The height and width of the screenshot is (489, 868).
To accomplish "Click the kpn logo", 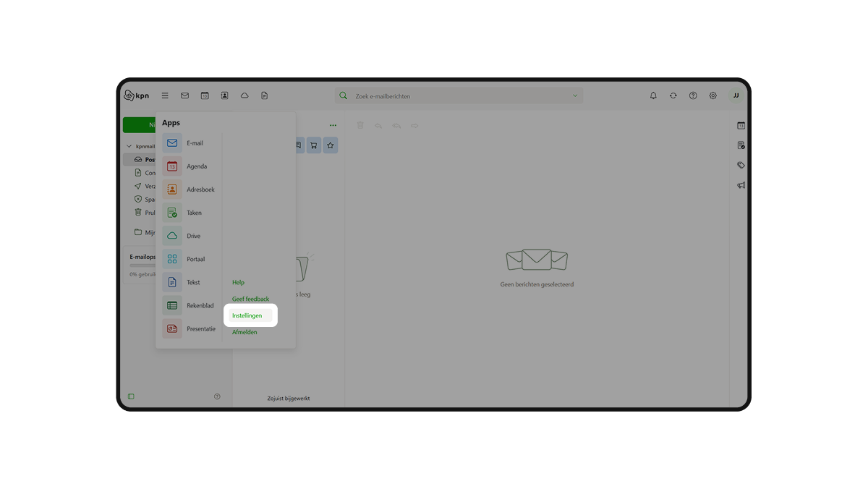I will point(137,95).
